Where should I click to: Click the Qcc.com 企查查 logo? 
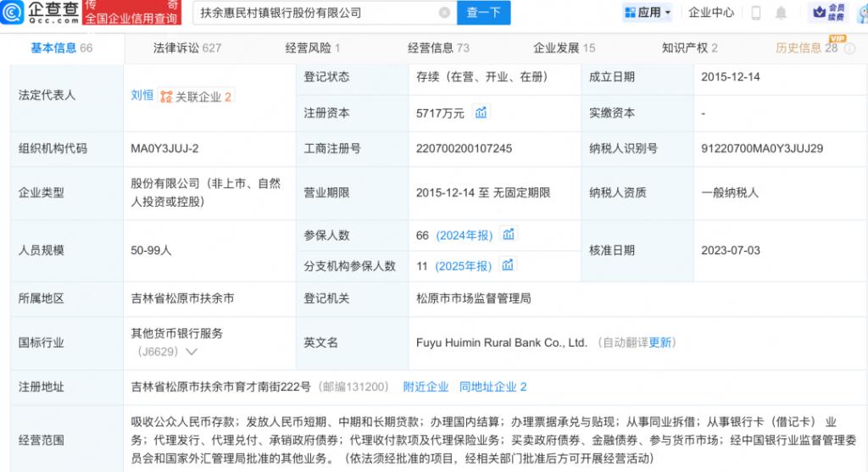tap(40, 12)
